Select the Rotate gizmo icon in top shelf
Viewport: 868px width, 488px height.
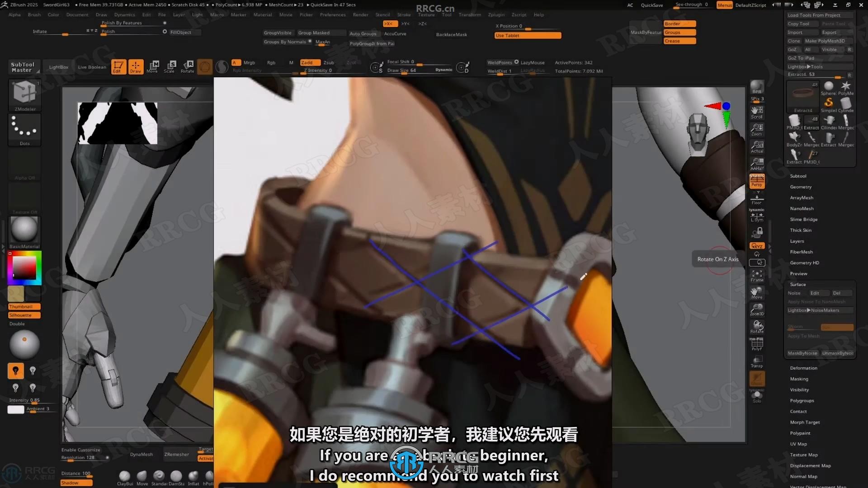coord(187,66)
